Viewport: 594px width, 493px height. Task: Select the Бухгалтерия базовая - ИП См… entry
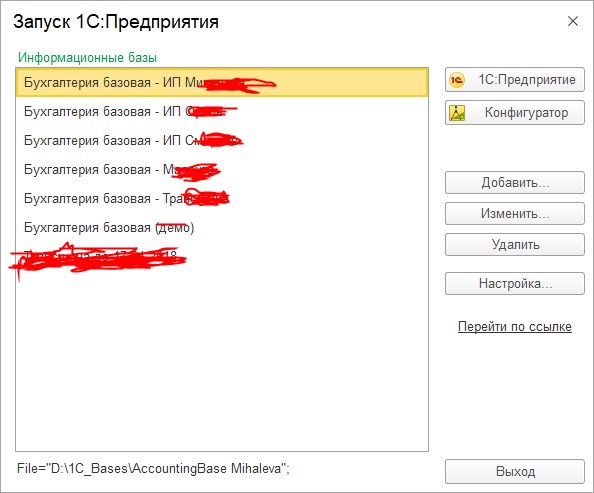(222, 141)
